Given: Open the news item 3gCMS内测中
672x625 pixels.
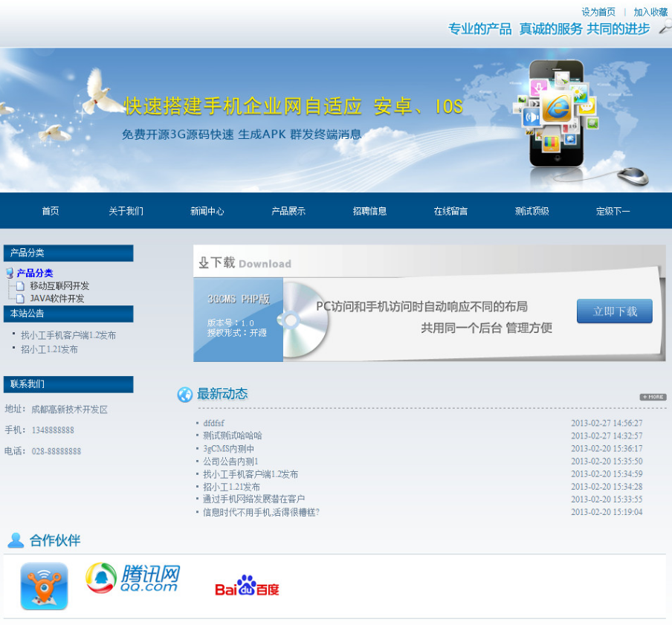Looking at the screenshot, I should click(x=228, y=449).
